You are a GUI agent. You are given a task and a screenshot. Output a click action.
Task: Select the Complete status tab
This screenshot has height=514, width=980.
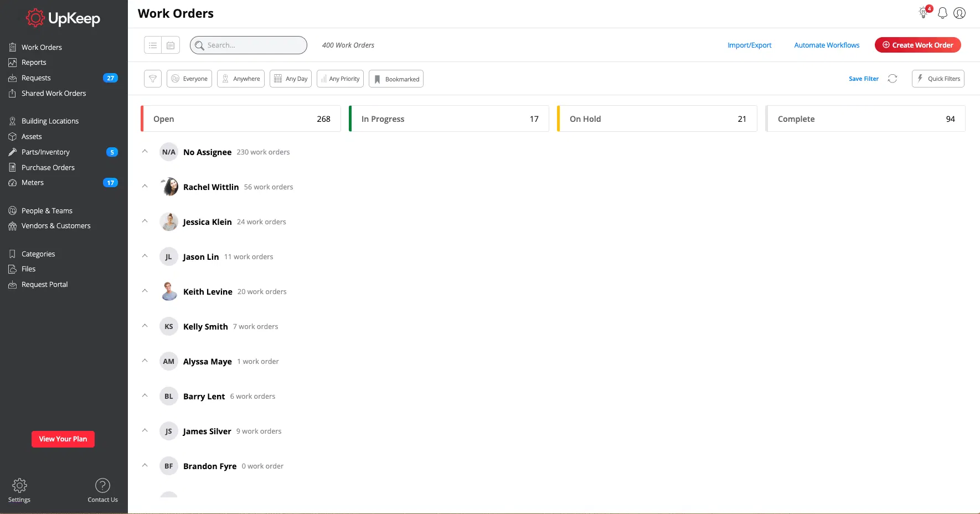click(865, 119)
